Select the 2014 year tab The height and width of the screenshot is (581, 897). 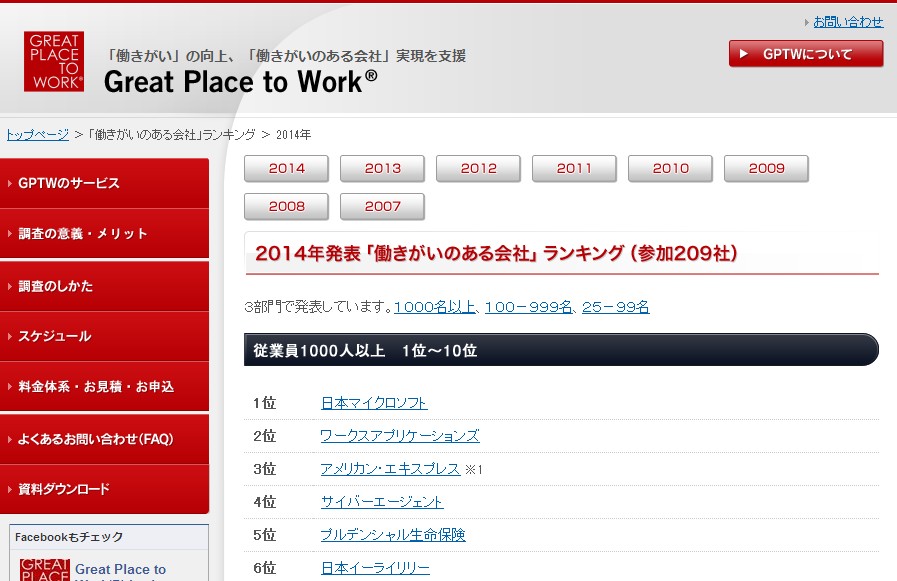click(x=286, y=168)
